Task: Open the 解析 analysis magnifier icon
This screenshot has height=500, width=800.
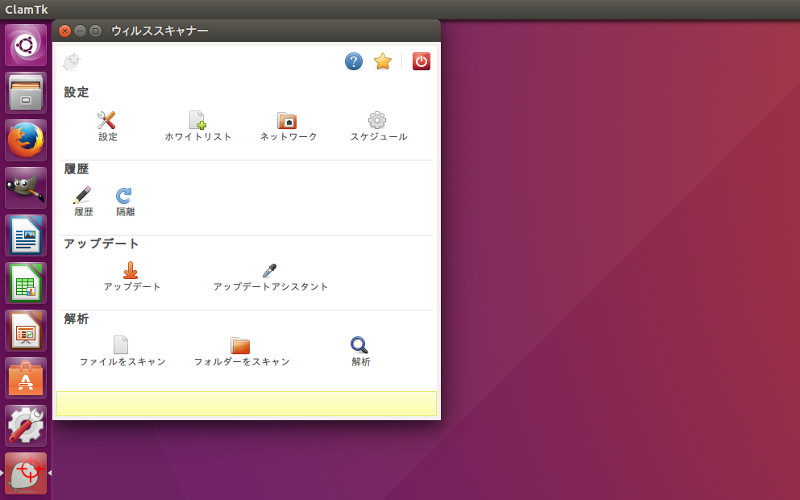Action: [360, 345]
